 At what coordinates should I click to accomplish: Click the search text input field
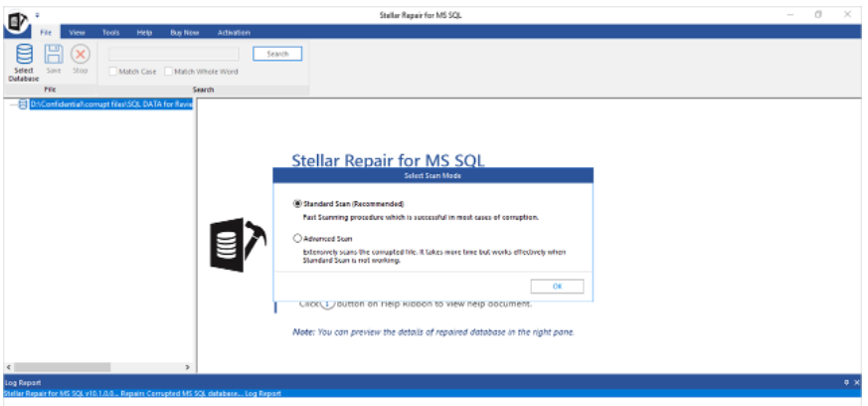[x=174, y=54]
